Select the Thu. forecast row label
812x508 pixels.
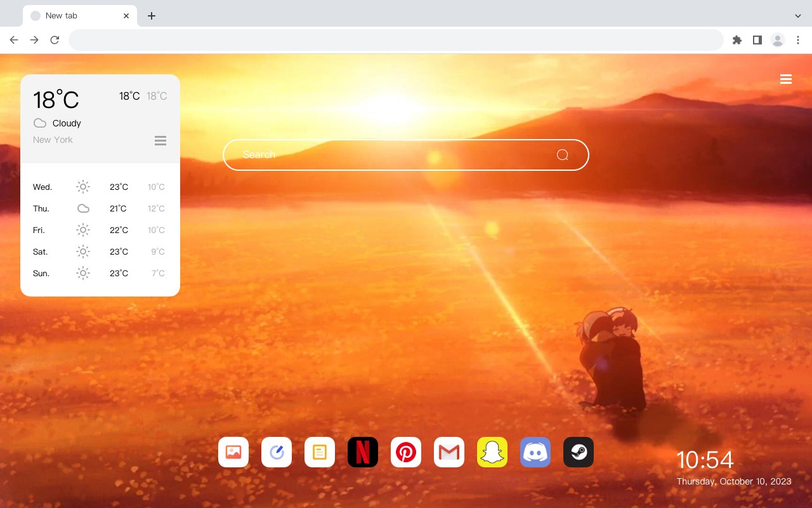tap(41, 208)
